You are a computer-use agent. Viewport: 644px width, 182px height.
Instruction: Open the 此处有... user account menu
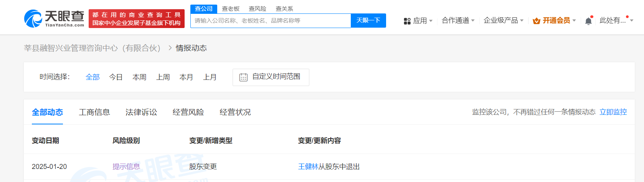tap(616, 20)
